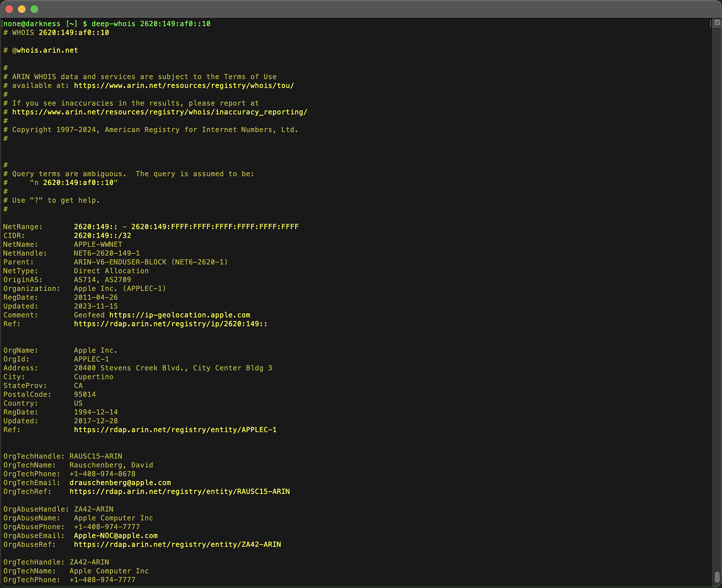Open the inaccuracy reporting URL
Viewport: 722px width, 588px height.
(160, 112)
